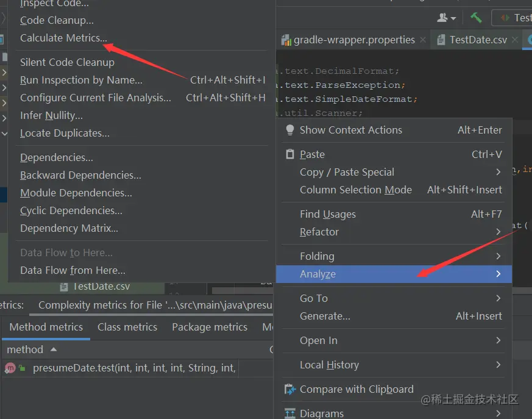
Task: Click the lightbulb icon for context actions
Action: point(289,130)
